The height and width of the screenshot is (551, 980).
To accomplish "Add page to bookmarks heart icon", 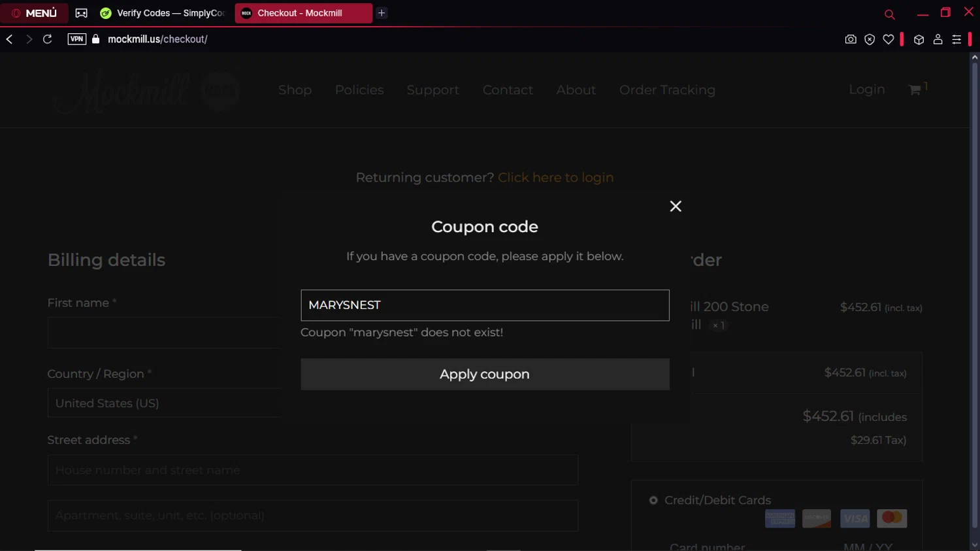I will pos(889,39).
